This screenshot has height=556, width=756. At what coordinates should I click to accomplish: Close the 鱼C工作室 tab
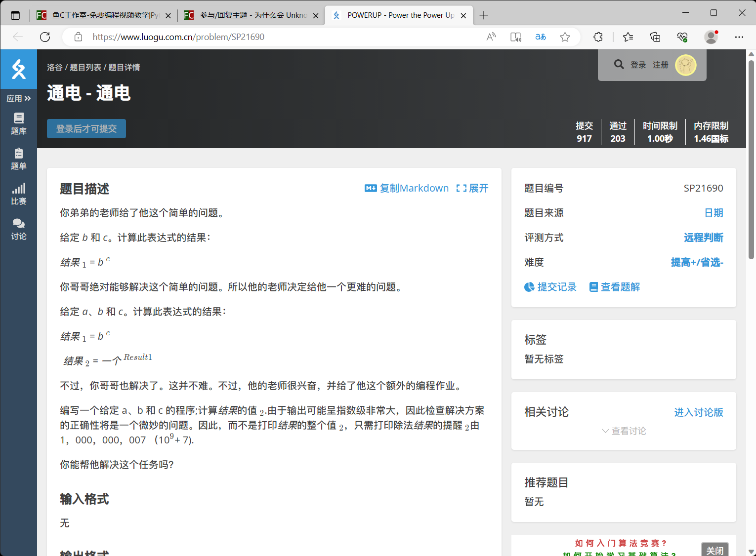[168, 15]
